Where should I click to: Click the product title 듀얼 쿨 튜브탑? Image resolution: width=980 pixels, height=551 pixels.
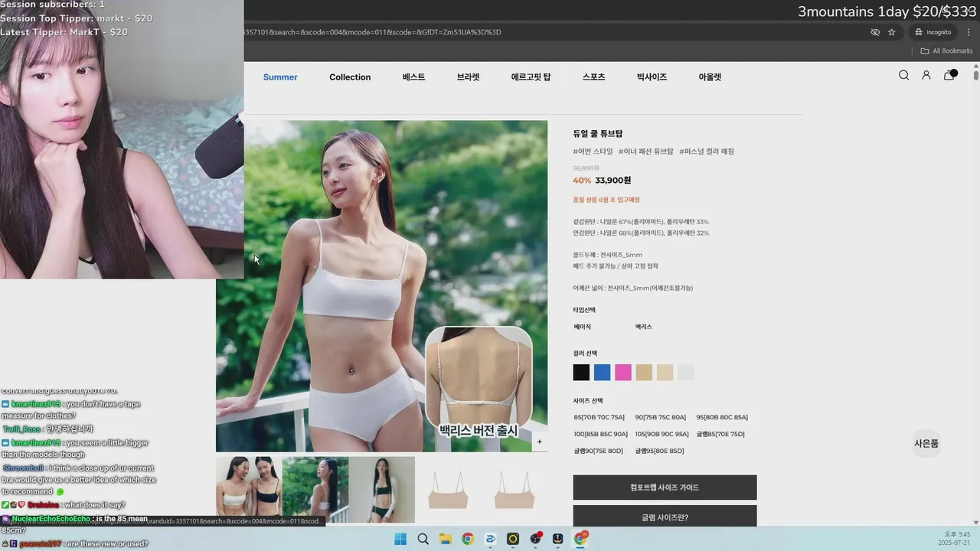(598, 134)
